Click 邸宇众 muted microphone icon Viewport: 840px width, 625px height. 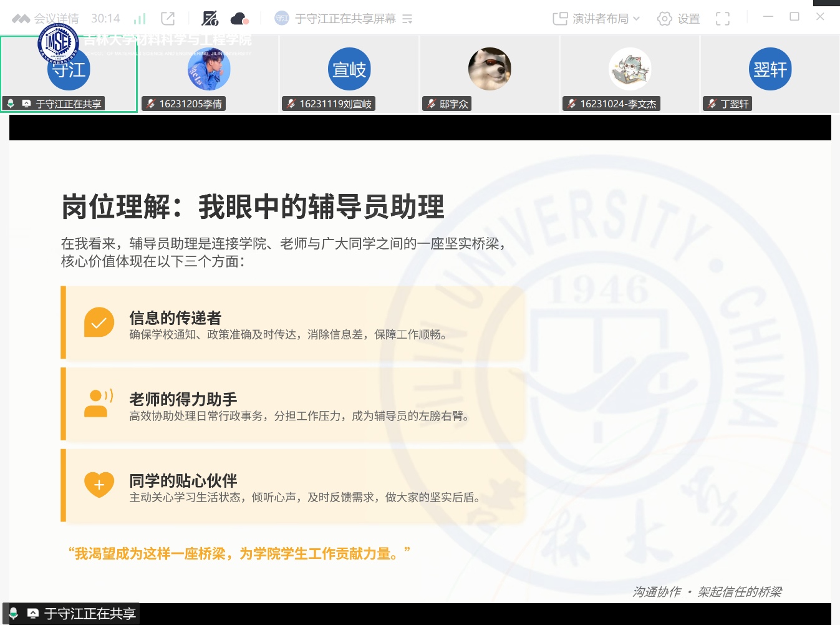431,104
